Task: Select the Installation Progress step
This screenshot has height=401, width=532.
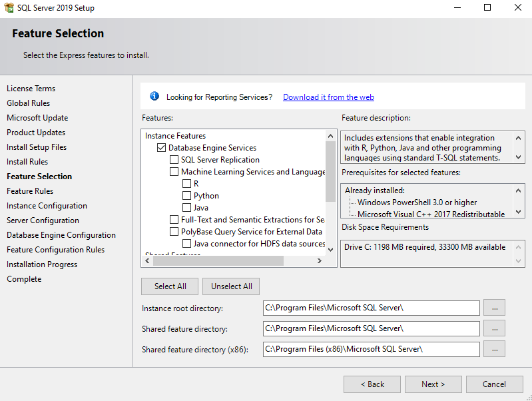Action: (42, 264)
